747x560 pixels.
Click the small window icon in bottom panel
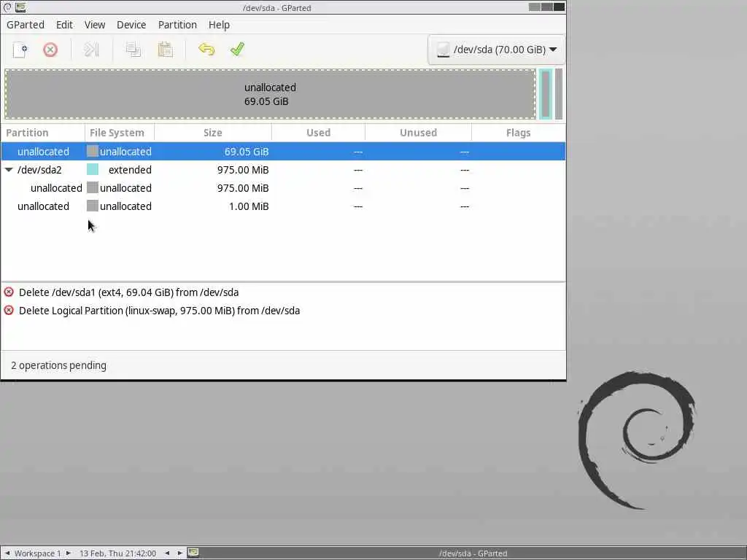193,553
